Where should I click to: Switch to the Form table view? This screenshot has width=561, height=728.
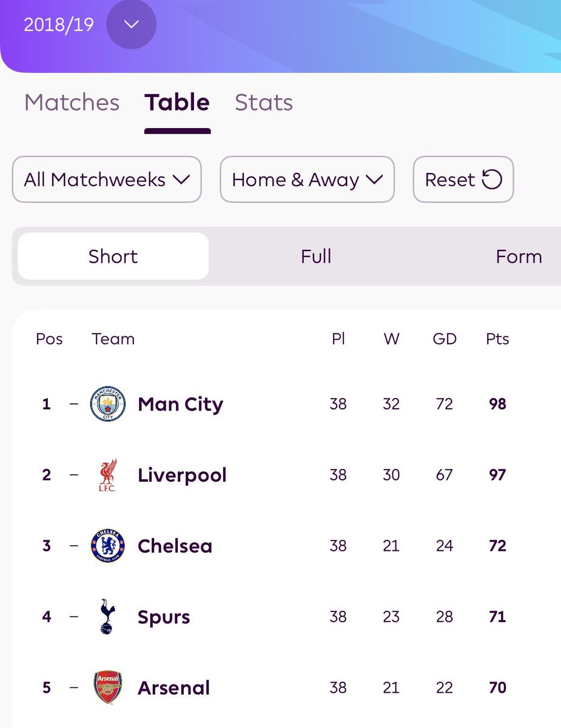519,257
